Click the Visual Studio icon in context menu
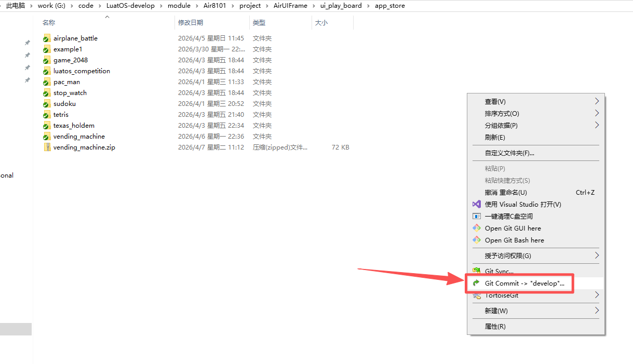This screenshot has width=633, height=364. [x=476, y=205]
